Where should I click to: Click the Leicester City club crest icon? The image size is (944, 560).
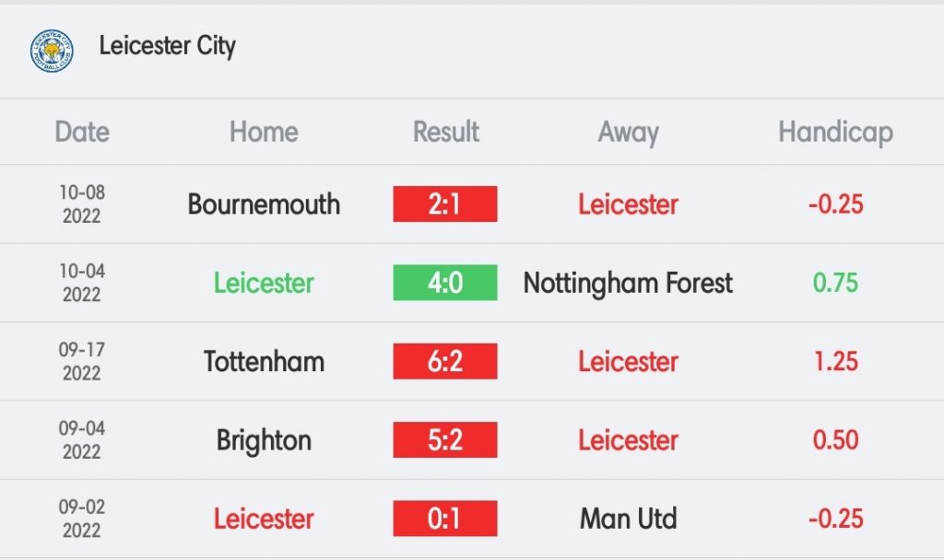[52, 52]
